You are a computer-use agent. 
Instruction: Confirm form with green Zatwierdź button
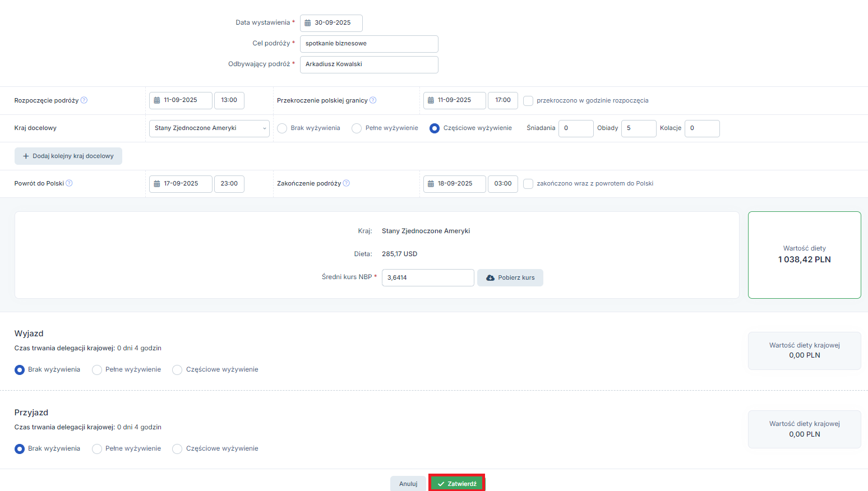pos(456,484)
